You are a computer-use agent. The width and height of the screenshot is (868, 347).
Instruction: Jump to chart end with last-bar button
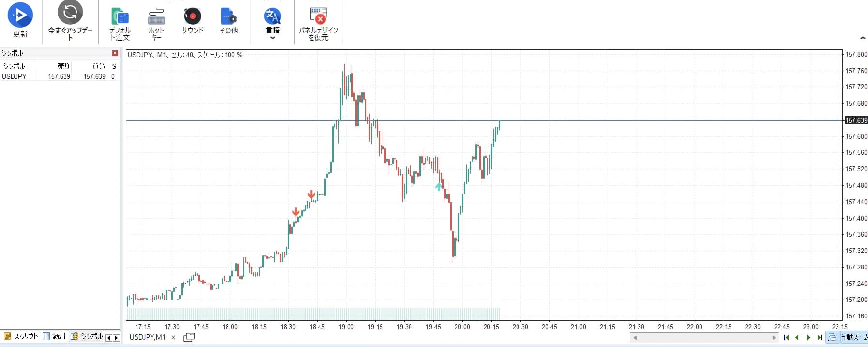click(x=820, y=337)
